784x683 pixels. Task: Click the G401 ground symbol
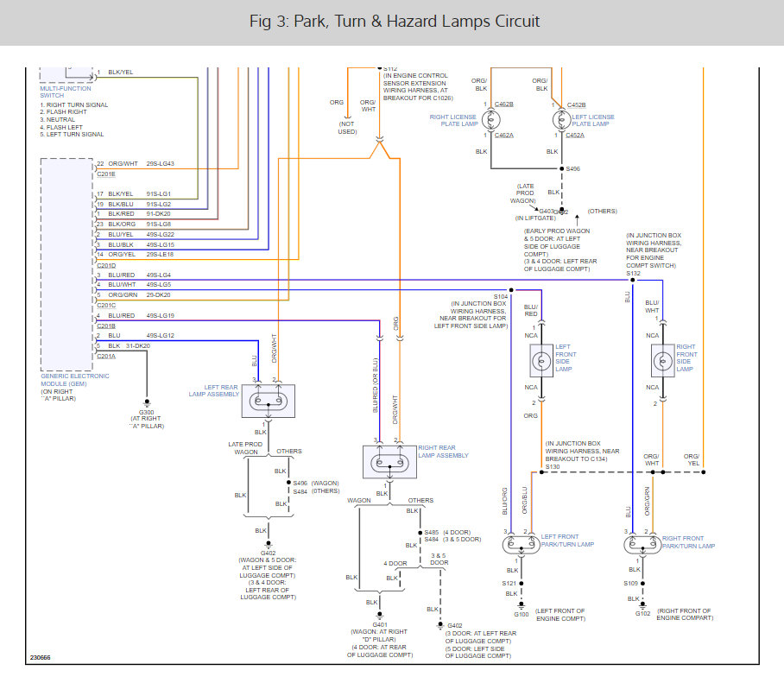point(380,615)
